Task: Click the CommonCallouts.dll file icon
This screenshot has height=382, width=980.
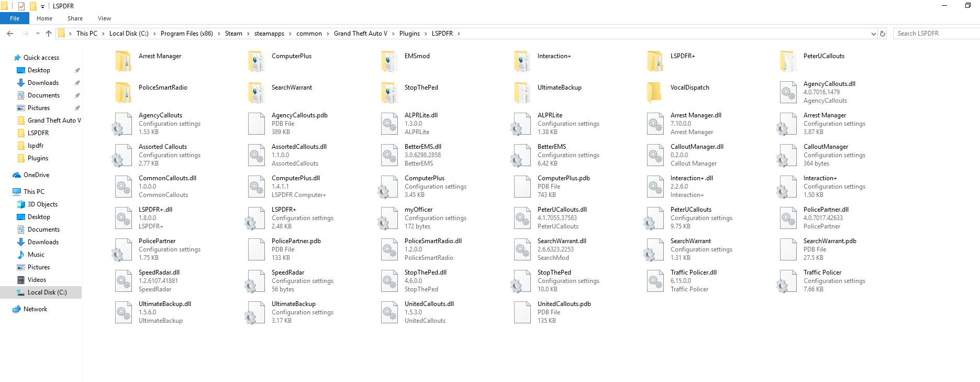Action: pyautogui.click(x=124, y=187)
